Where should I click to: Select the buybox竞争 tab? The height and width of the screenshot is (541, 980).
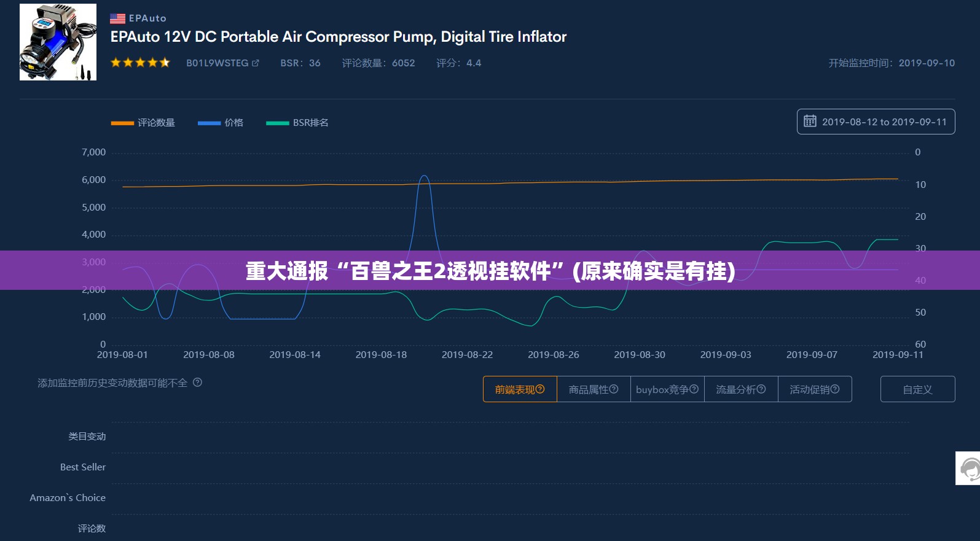point(667,389)
